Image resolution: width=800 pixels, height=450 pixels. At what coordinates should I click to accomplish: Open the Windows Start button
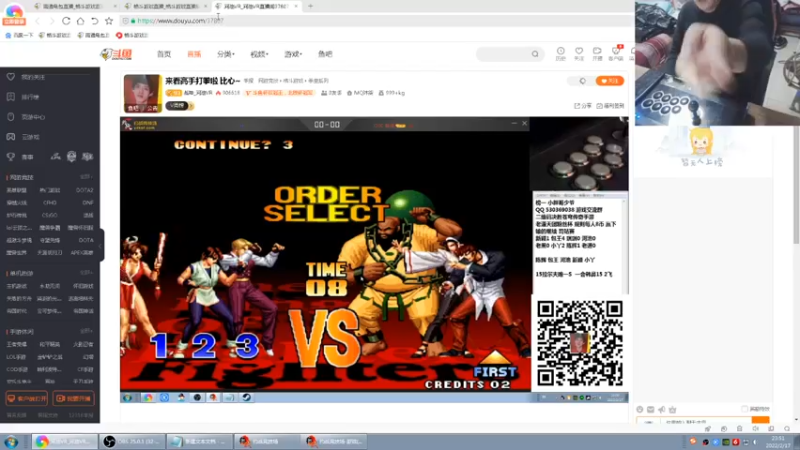pyautogui.click(x=11, y=441)
